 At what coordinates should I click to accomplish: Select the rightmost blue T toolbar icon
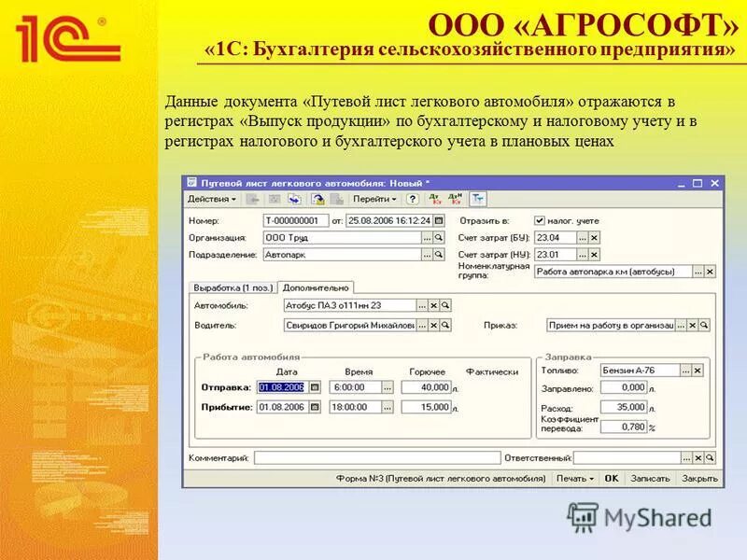[478, 199]
